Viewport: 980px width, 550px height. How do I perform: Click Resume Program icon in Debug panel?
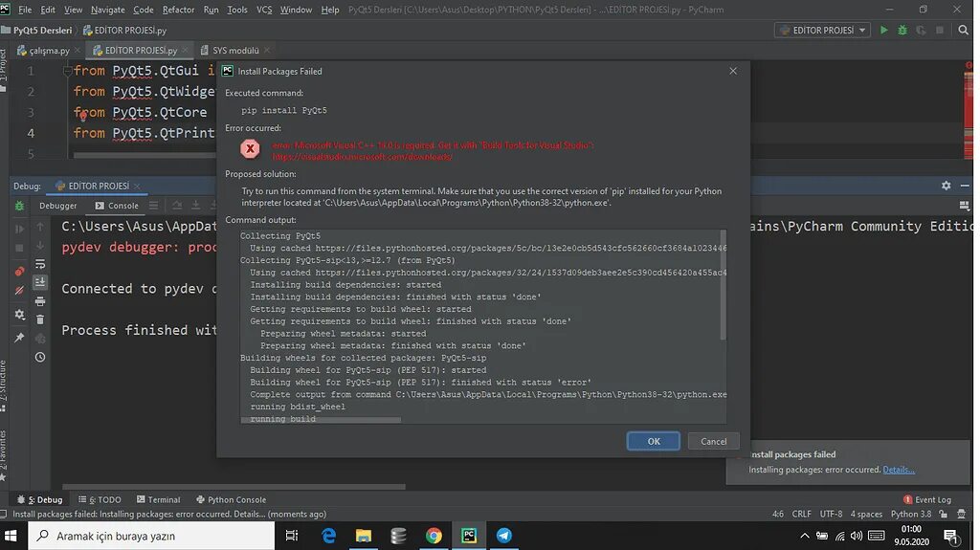[x=19, y=229]
